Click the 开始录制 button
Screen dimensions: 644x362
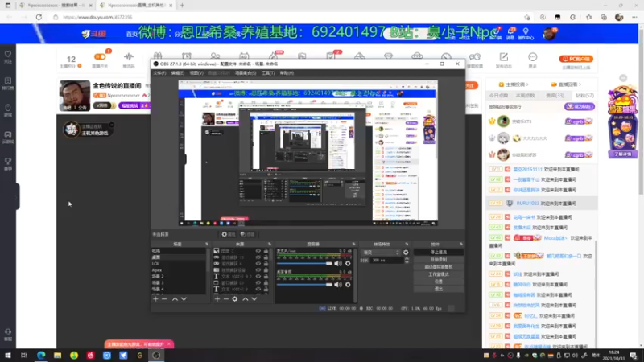tap(439, 260)
